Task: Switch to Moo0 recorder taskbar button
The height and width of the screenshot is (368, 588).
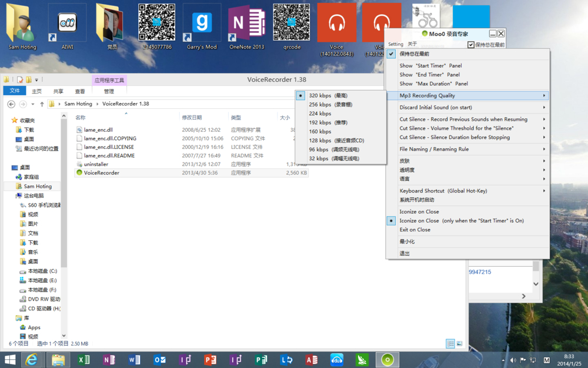Action: point(387,360)
